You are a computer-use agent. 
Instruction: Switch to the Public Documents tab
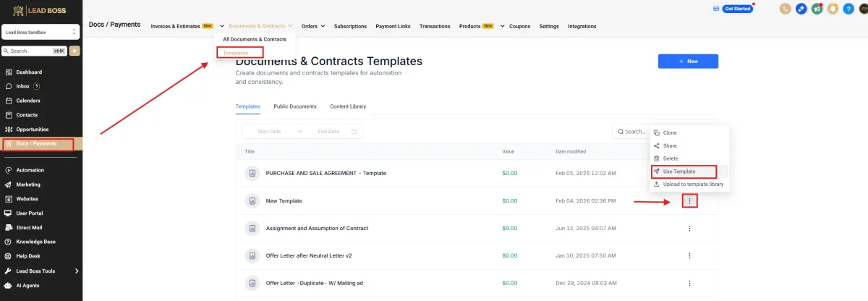coord(295,106)
